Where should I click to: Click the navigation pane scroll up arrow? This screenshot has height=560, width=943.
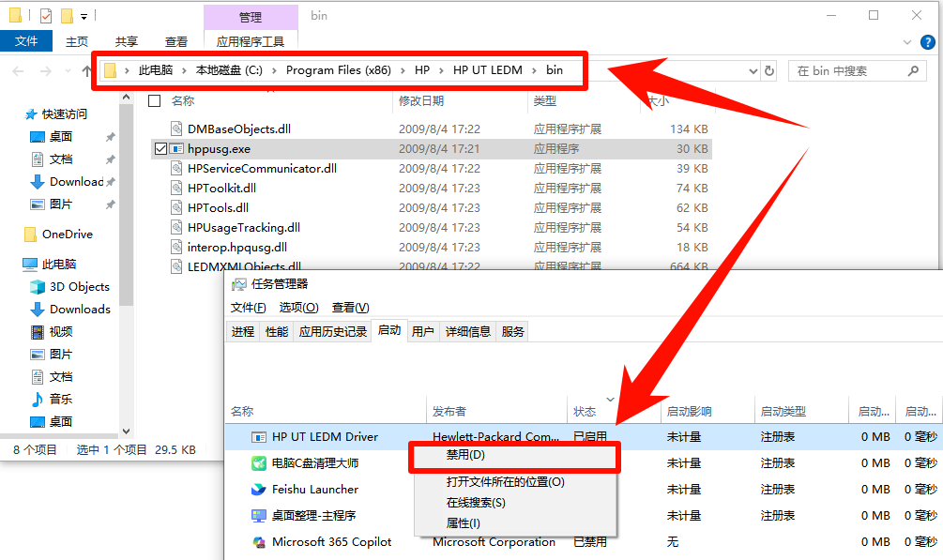click(x=126, y=98)
